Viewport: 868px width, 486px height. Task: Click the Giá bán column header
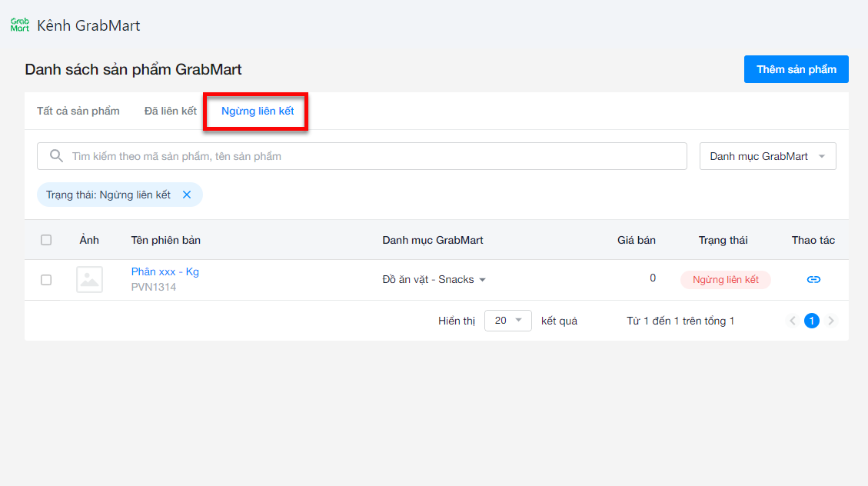pyautogui.click(x=636, y=240)
